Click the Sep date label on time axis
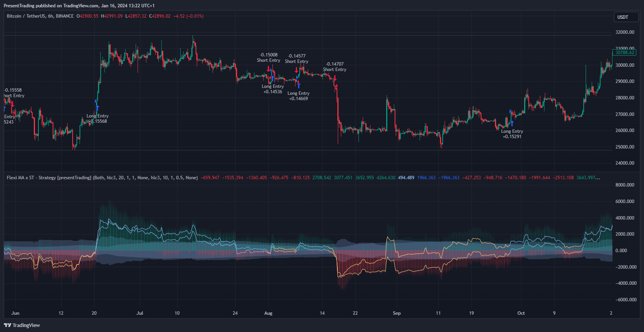This screenshot has height=332, width=644. coord(397,313)
